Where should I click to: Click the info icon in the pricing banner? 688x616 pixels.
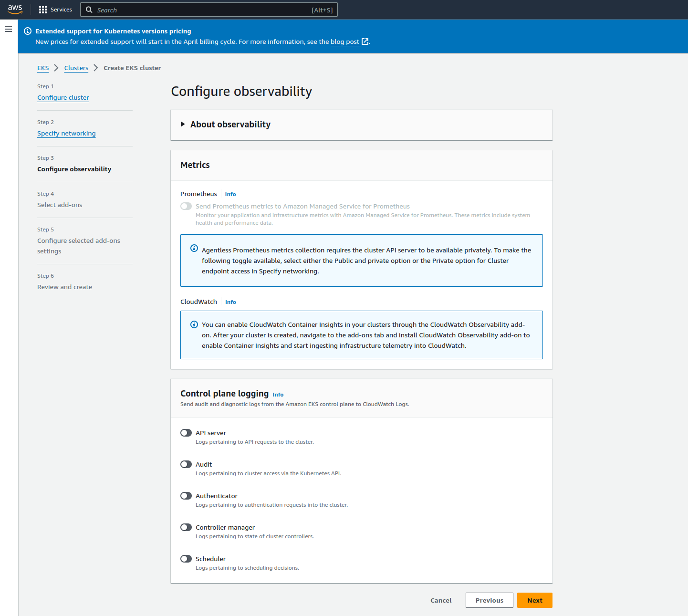pos(28,31)
